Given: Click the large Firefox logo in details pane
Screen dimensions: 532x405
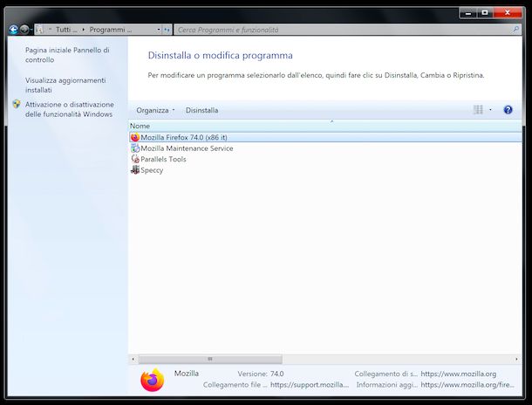Looking at the screenshot, I should click(x=153, y=380).
